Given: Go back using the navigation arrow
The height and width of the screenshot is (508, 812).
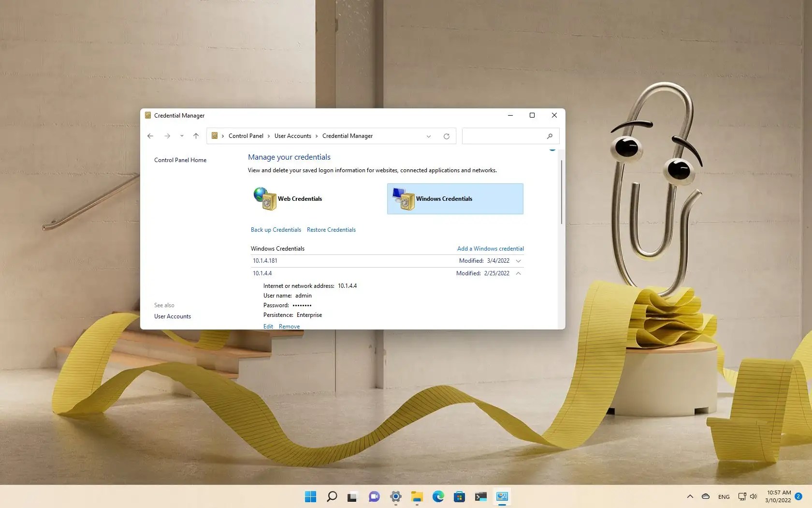Looking at the screenshot, I should coord(150,136).
